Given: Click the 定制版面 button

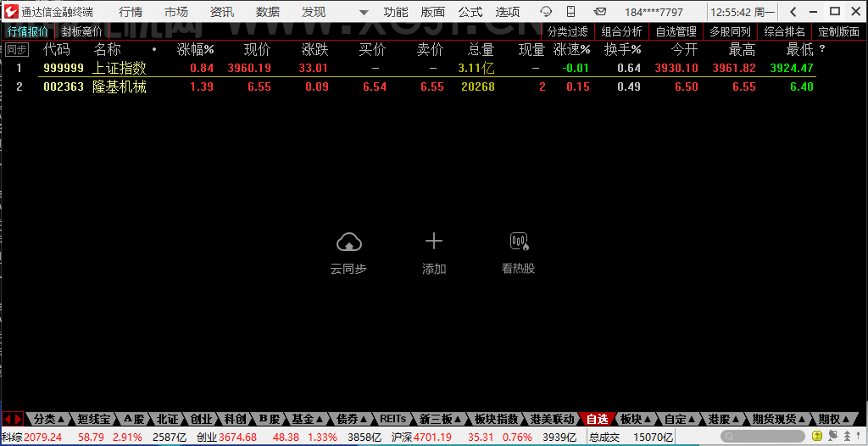Looking at the screenshot, I should (838, 31).
